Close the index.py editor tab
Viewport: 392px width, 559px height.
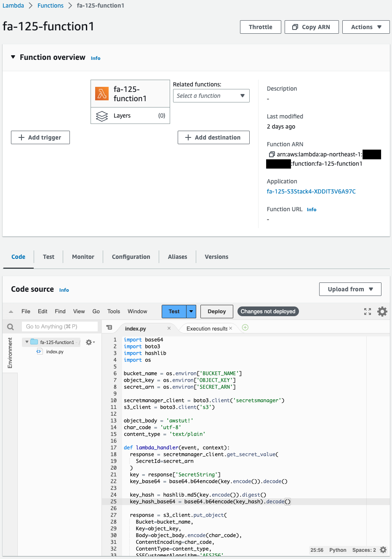pos(169,328)
